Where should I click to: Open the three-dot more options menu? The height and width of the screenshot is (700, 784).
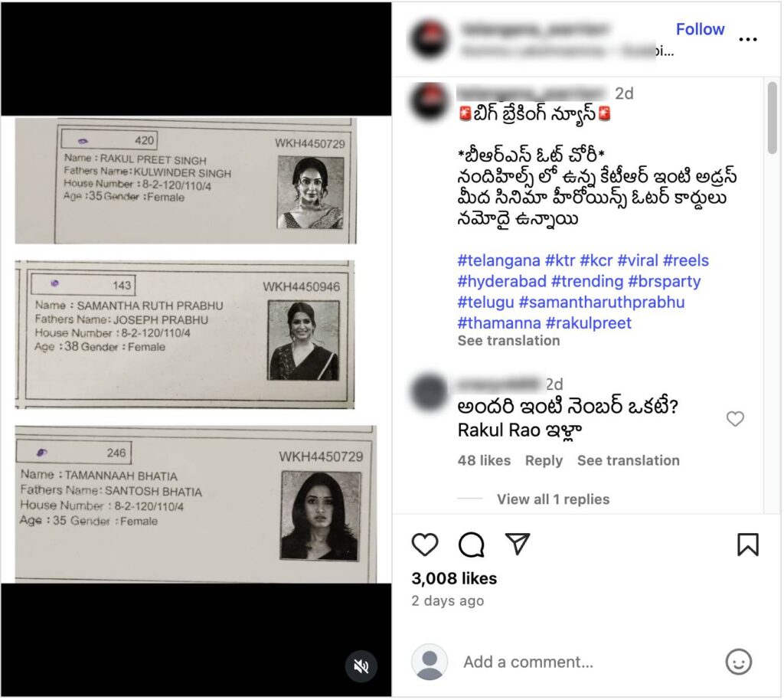pos(748,39)
